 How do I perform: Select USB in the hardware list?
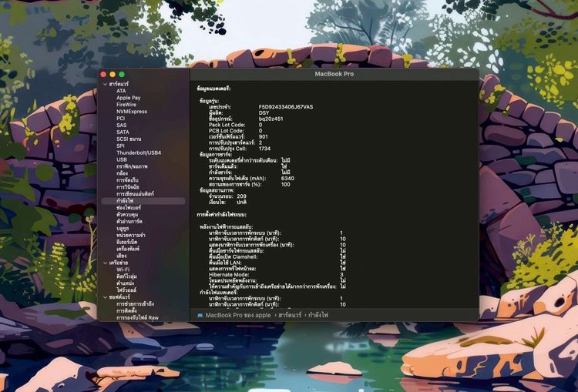coord(122,159)
